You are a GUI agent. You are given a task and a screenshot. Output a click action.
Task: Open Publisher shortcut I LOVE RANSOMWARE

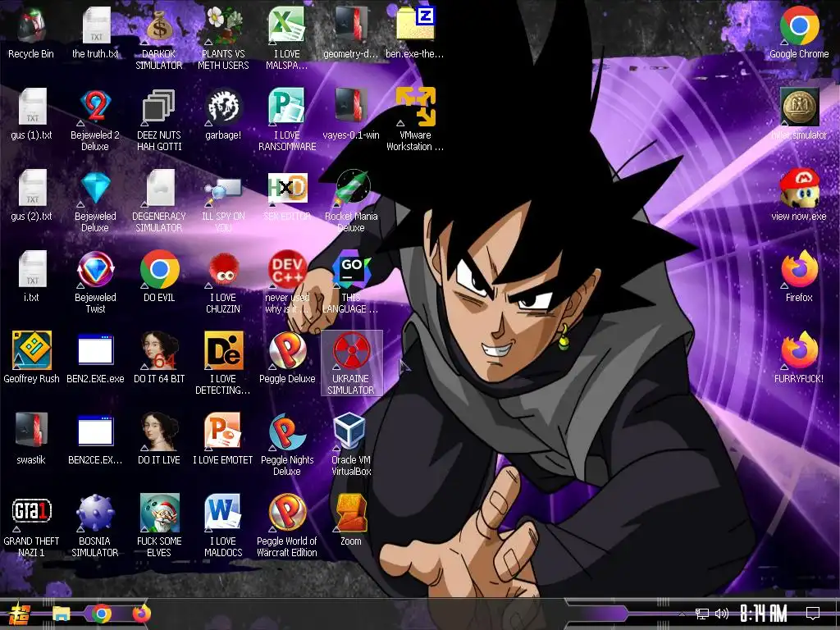287,120
